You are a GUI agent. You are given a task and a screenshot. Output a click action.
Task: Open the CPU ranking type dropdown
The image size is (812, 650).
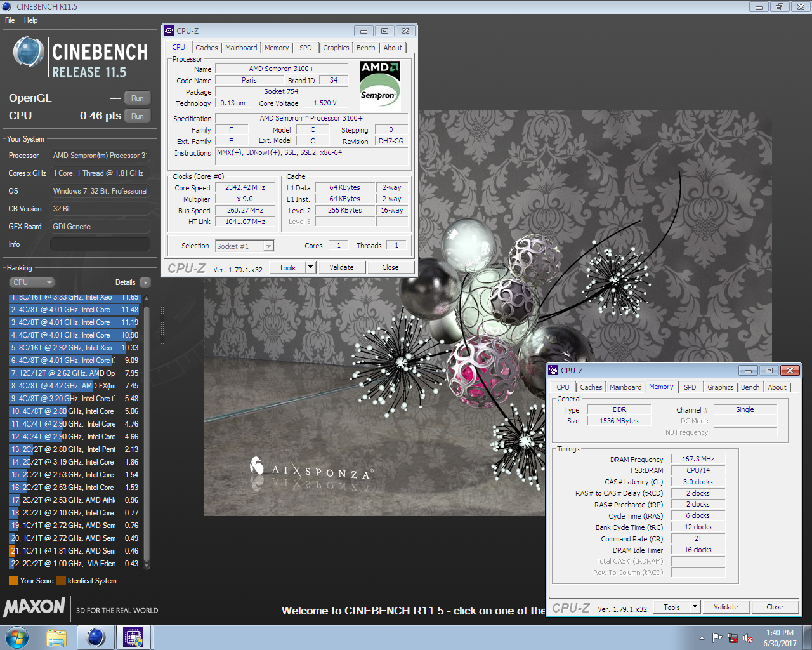tap(32, 282)
